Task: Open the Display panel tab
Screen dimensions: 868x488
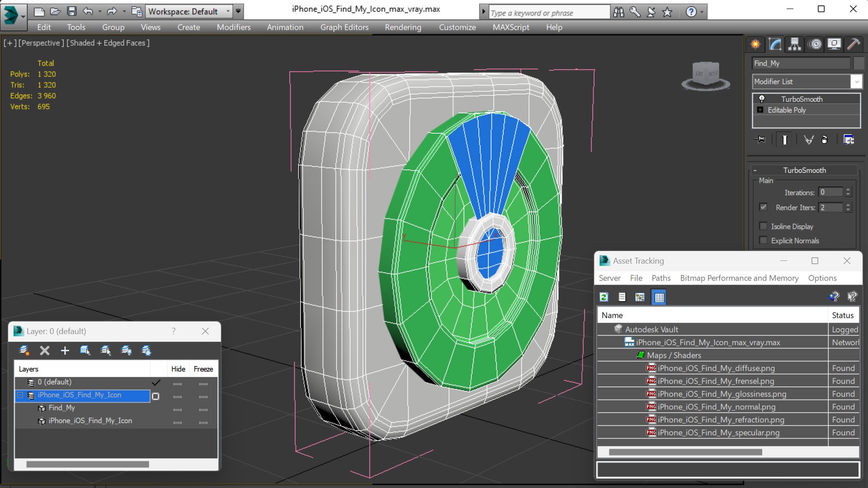Action: 834,44
